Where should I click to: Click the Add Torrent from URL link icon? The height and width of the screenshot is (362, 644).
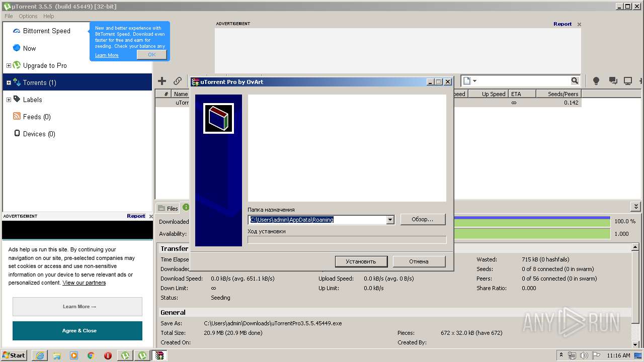click(x=178, y=81)
